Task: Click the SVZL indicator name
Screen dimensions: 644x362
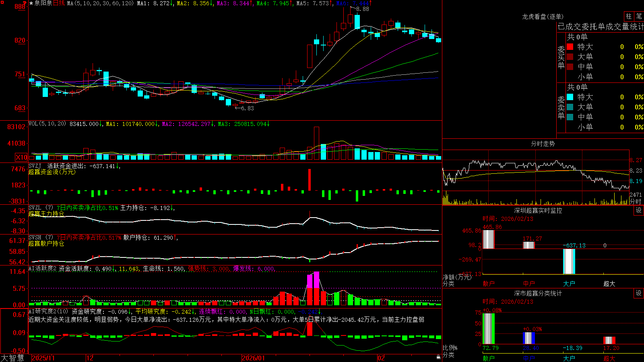Action: click(35, 208)
